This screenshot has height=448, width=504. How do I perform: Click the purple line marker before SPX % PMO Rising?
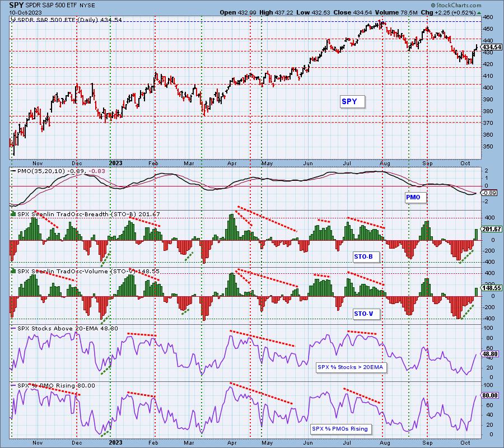point(13,385)
